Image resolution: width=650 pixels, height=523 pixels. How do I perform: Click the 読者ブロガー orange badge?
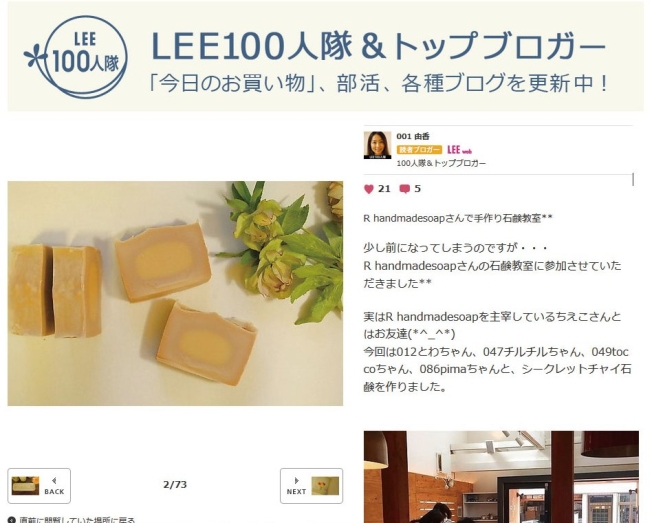click(419, 150)
